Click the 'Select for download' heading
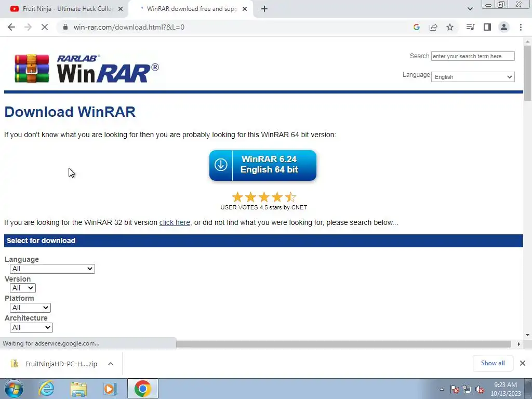Screen dimensions: 532x399 41,241
